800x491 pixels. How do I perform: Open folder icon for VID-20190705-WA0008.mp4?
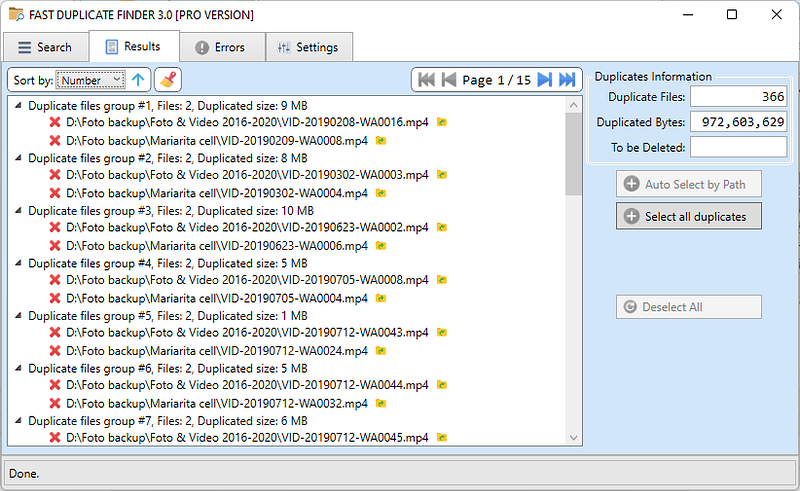pos(442,280)
